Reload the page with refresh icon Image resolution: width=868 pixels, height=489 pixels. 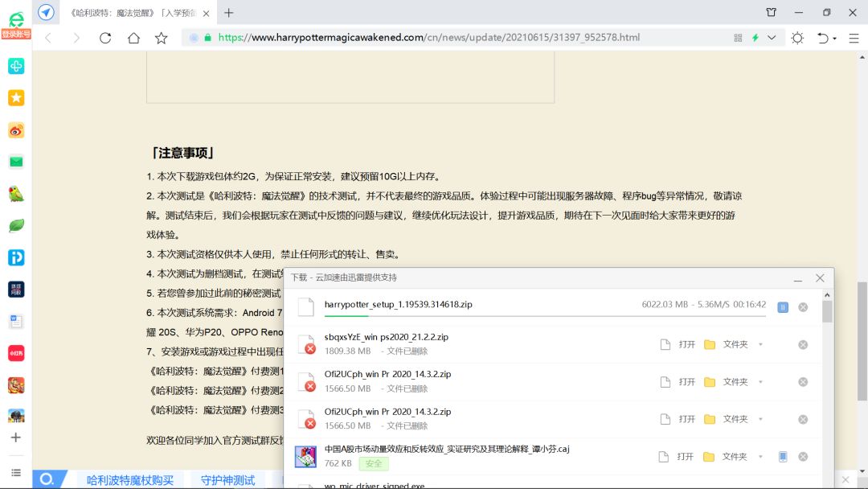105,38
